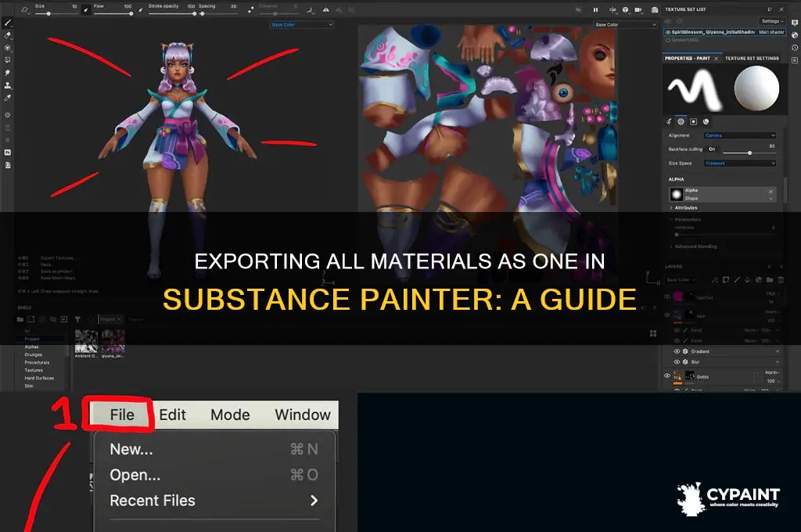This screenshot has width=801, height=532.
Task: Select the Paint brush tool
Action: [7, 23]
